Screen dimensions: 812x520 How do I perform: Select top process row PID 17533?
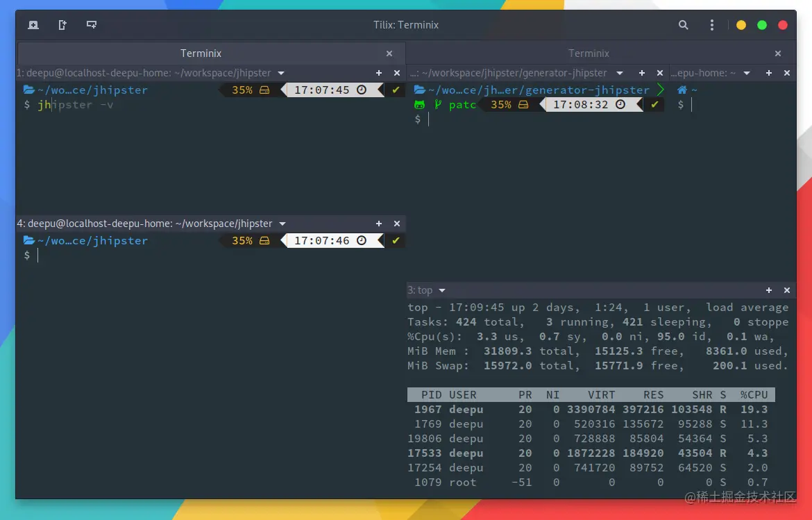coord(591,453)
